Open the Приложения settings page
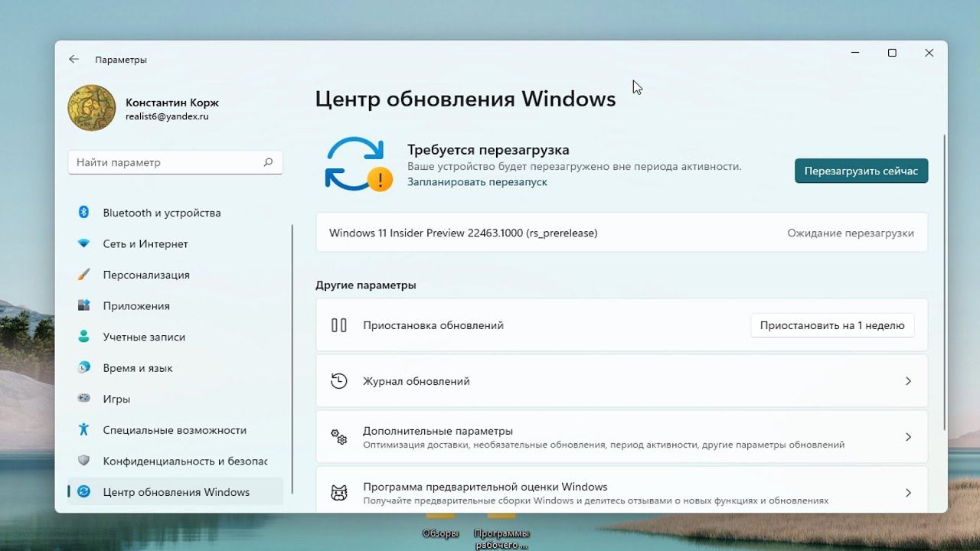The width and height of the screenshot is (980, 551). click(x=175, y=305)
